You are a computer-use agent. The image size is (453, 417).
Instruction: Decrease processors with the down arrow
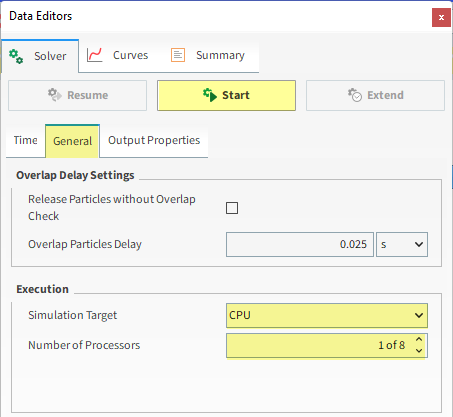tap(419, 351)
